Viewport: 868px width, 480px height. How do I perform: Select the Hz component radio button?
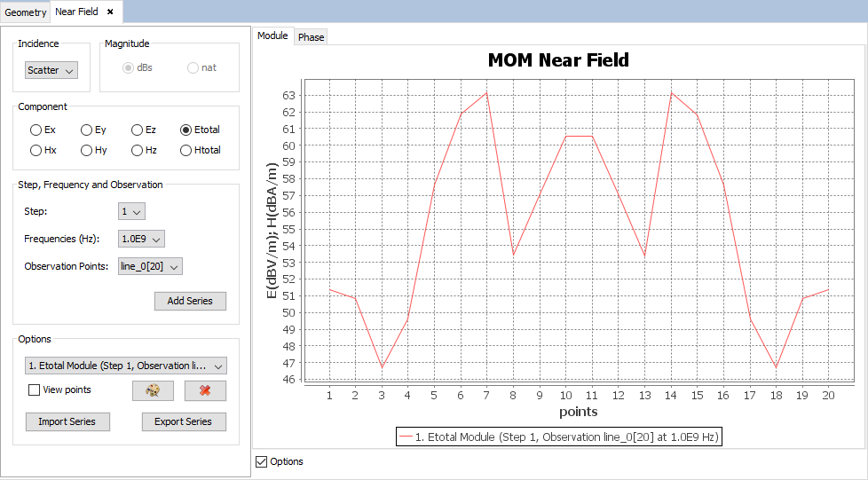point(137,151)
